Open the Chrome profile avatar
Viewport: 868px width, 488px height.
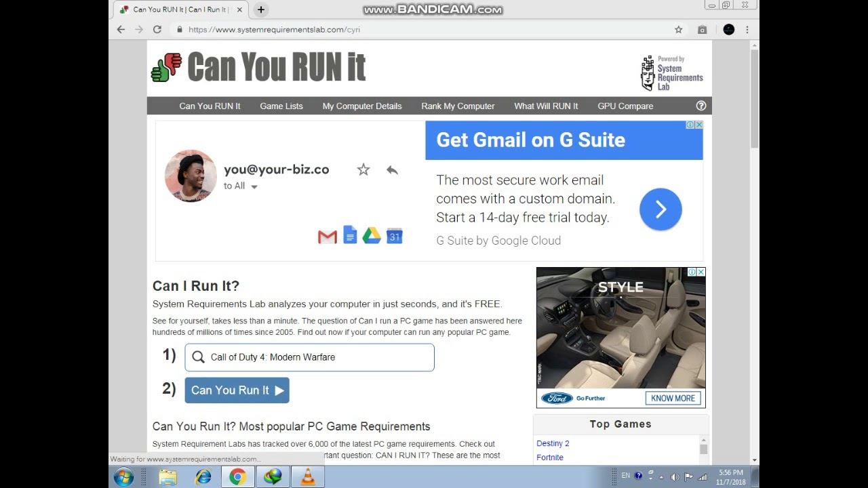click(729, 30)
